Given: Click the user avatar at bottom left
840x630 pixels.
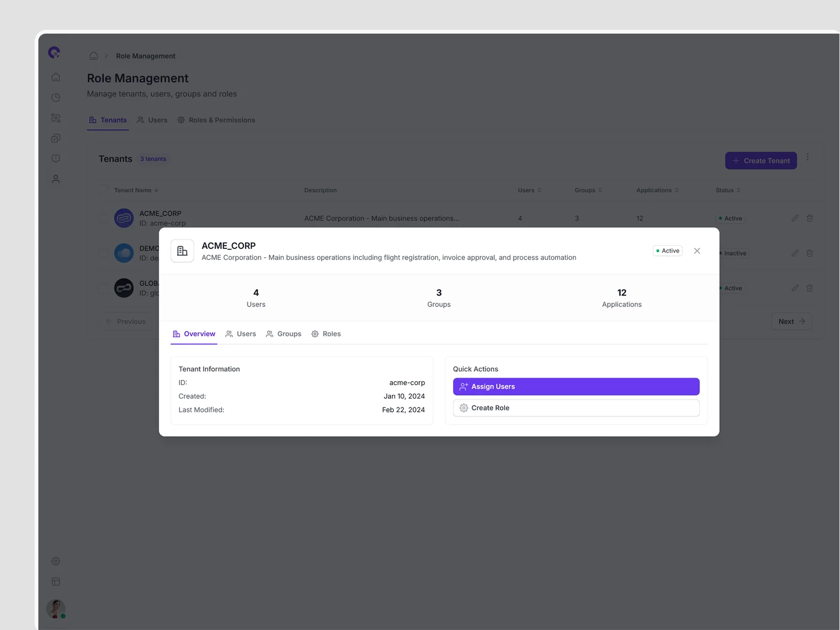Looking at the screenshot, I should [56, 608].
